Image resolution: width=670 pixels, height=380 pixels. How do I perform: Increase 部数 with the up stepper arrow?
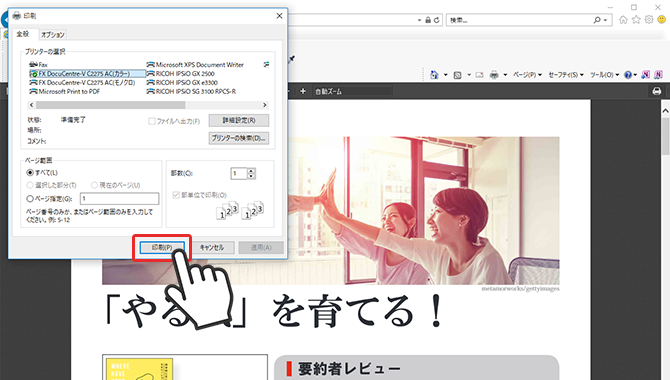pos(251,171)
